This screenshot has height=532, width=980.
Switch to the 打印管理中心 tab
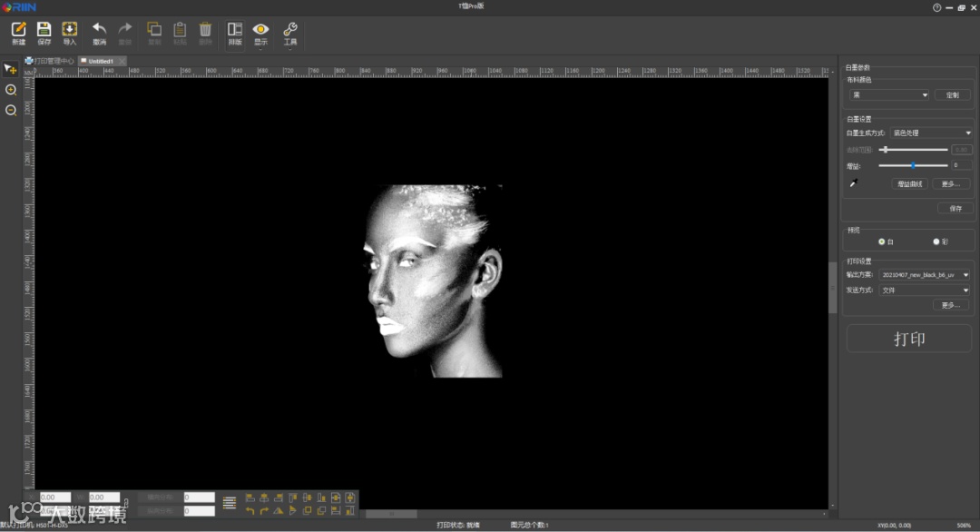click(x=51, y=61)
